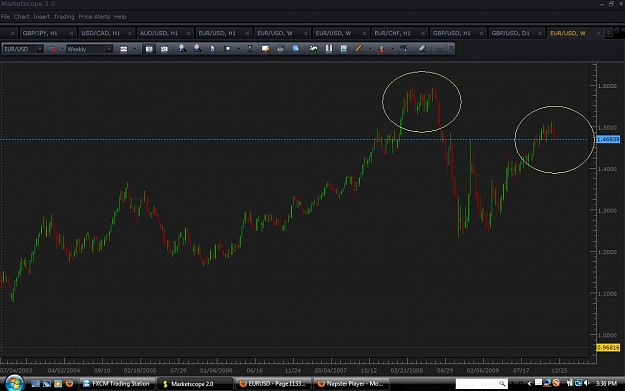The width and height of the screenshot is (625, 391).
Task: Expand the arrow beside the square marker tool
Action: [x=238, y=49]
